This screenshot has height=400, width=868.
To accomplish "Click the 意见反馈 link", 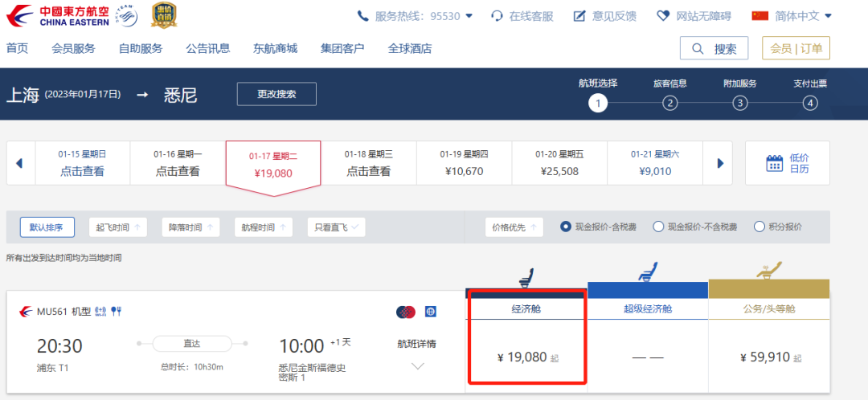I will point(614,16).
